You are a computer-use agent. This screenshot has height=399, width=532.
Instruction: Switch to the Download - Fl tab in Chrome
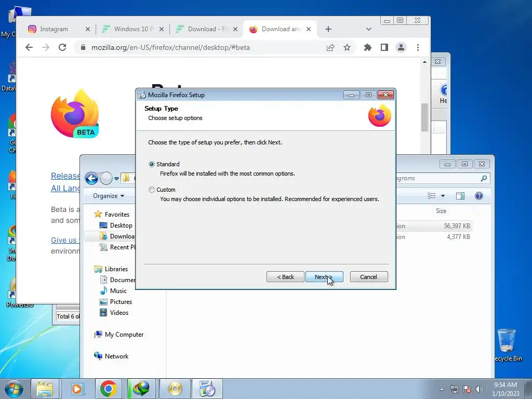[207, 29]
